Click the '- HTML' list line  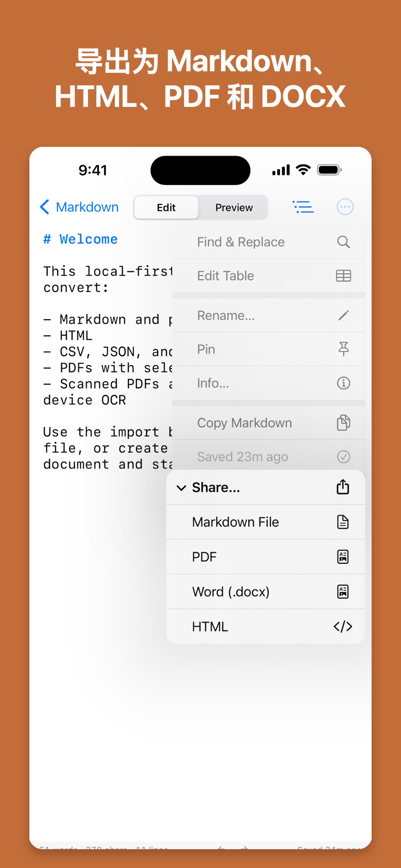(68, 336)
